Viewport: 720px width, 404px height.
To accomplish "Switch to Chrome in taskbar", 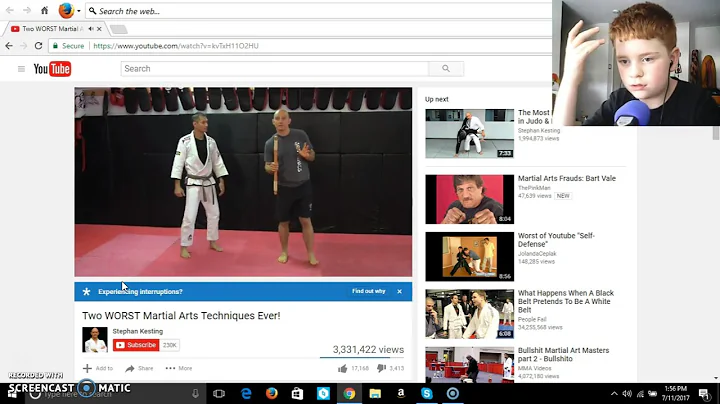I will coord(349,393).
